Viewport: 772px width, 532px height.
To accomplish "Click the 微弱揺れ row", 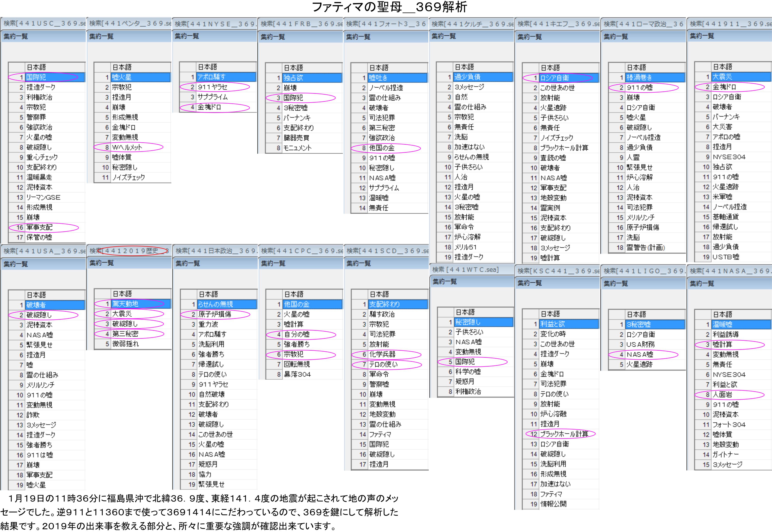I will (125, 344).
